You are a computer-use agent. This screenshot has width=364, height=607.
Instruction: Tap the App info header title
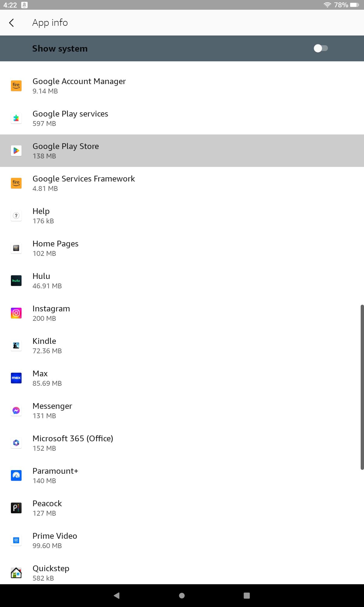tap(50, 23)
